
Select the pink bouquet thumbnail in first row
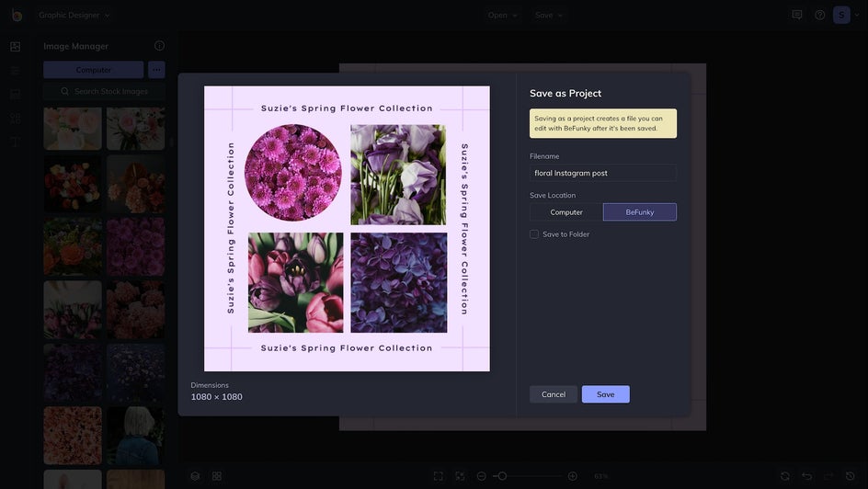[136, 129]
